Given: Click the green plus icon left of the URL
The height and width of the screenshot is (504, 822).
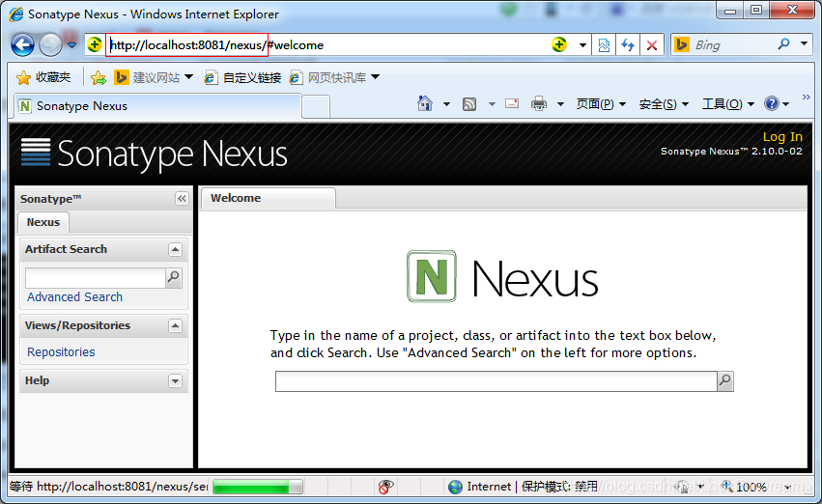Looking at the screenshot, I should pos(95,45).
